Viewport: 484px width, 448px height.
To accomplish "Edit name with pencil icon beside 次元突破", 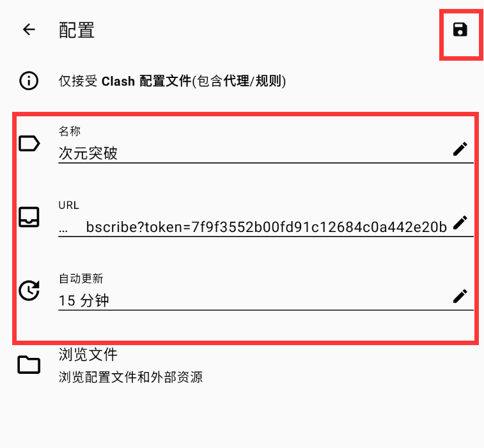I will [460, 149].
